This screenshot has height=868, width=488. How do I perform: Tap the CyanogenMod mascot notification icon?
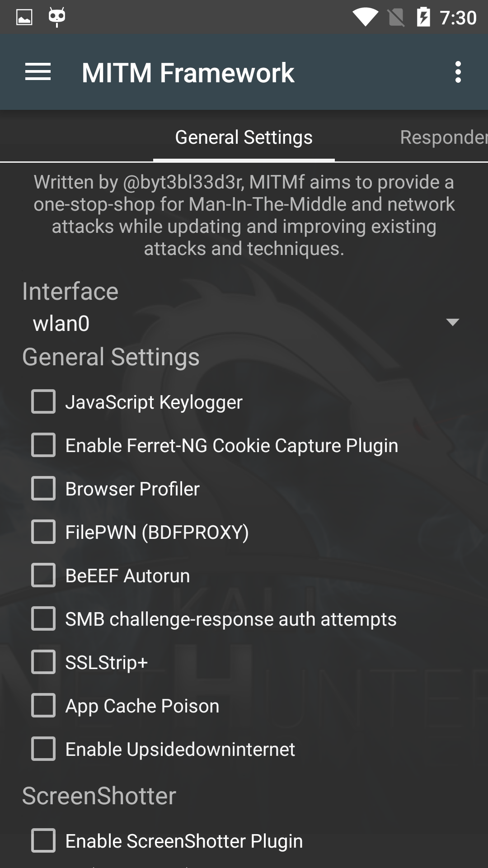pos(57,17)
